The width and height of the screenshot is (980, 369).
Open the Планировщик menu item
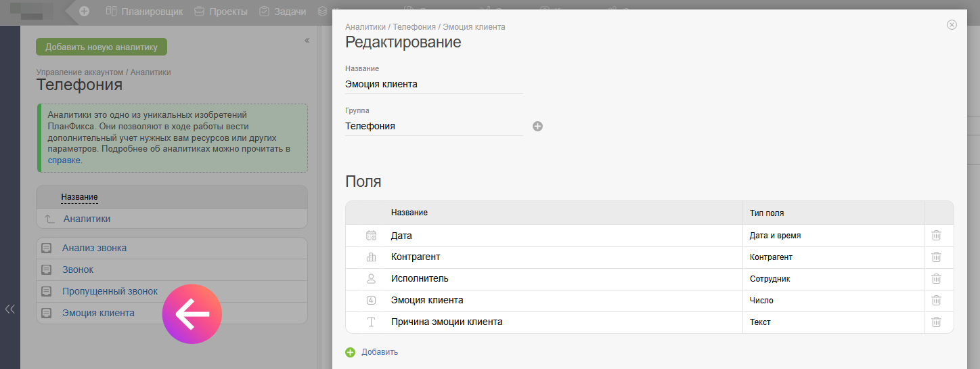click(x=144, y=12)
